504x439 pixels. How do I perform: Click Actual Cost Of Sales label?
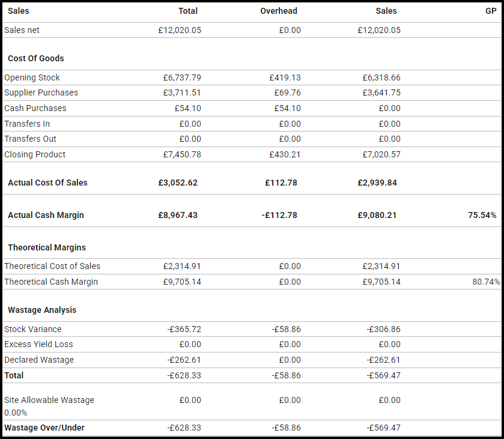[x=47, y=183]
